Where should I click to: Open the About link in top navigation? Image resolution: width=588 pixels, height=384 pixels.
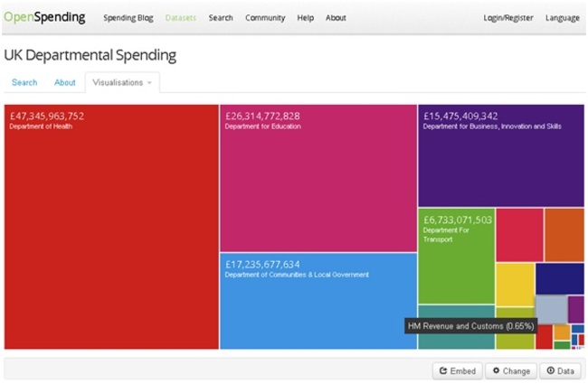coord(336,17)
